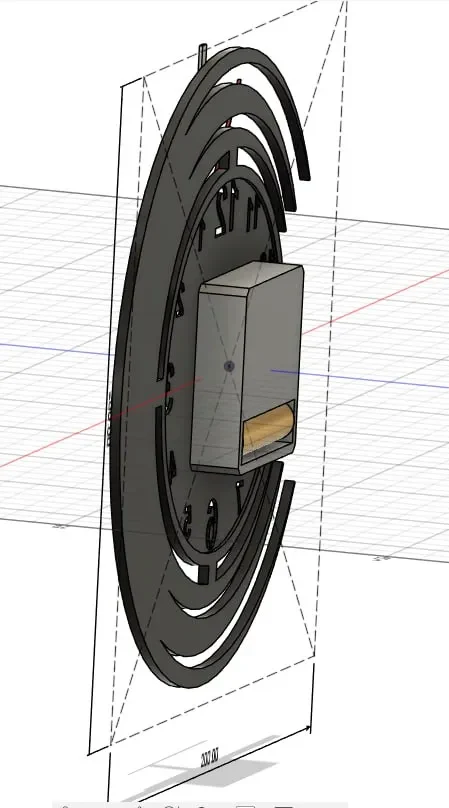The width and height of the screenshot is (449, 808).
Task: Click the gray clock movement box
Action: pos(247,367)
